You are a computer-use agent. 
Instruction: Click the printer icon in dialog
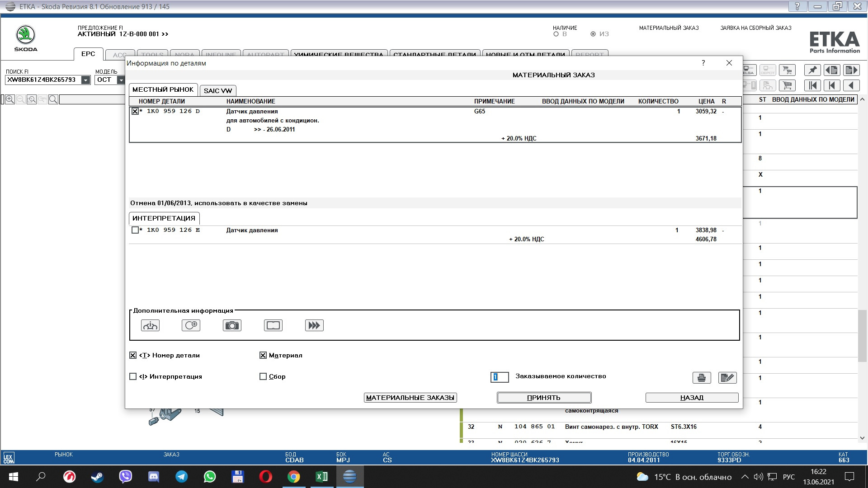tap(701, 378)
